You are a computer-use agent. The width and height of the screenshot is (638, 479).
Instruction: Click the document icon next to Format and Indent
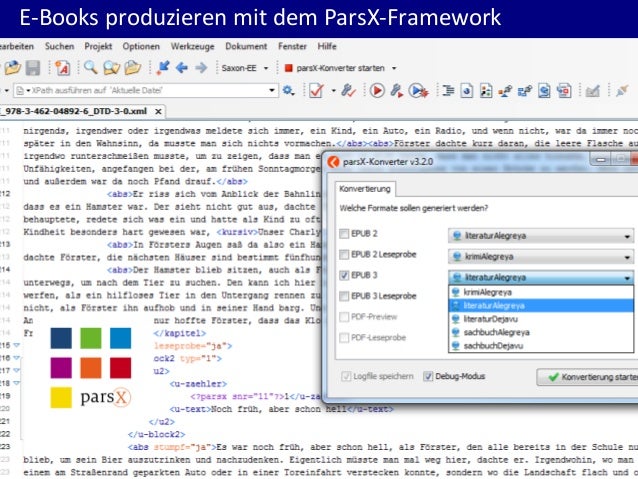tap(467, 90)
